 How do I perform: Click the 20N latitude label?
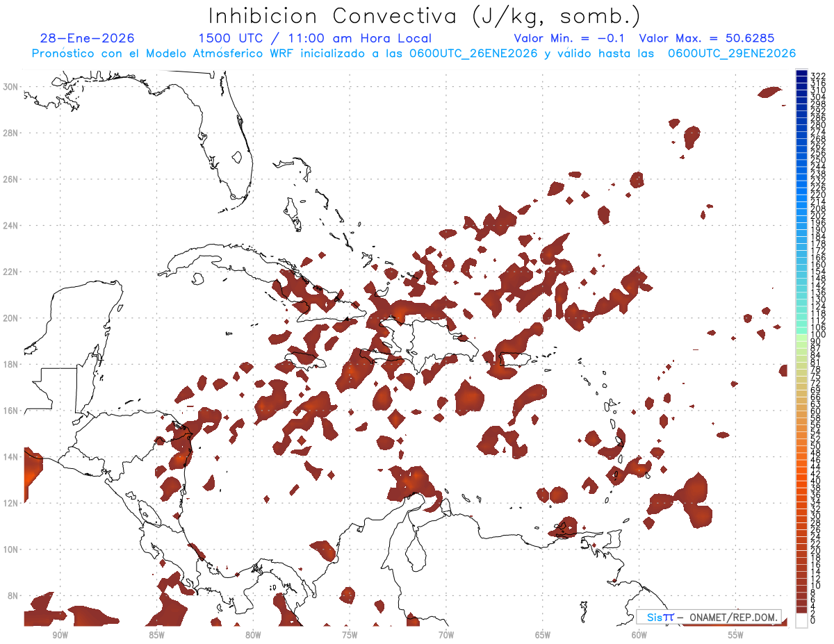[x=11, y=318]
